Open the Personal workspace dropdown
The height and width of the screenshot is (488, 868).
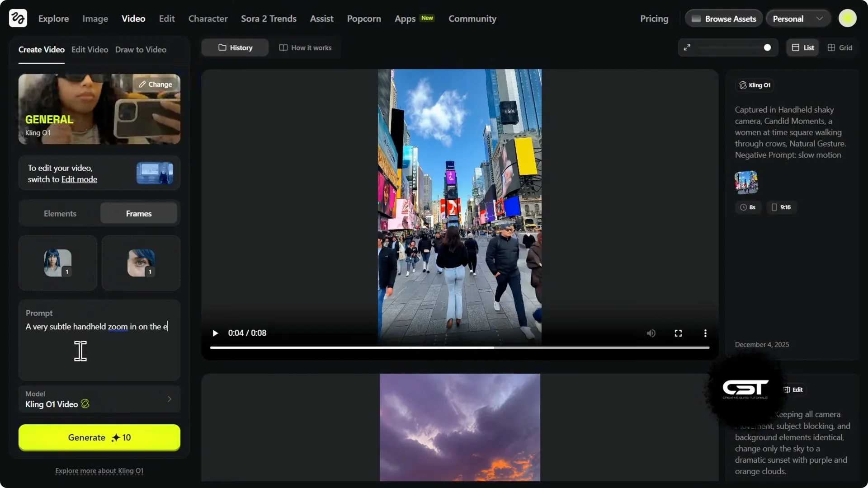(798, 19)
